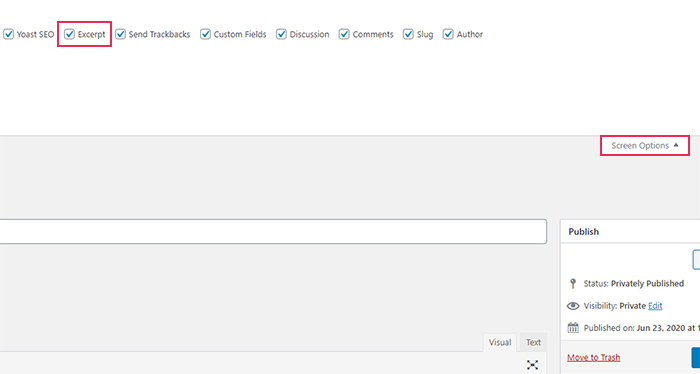The width and height of the screenshot is (700, 374).
Task: Disable the Custom Fields checkbox
Action: pyautogui.click(x=205, y=34)
